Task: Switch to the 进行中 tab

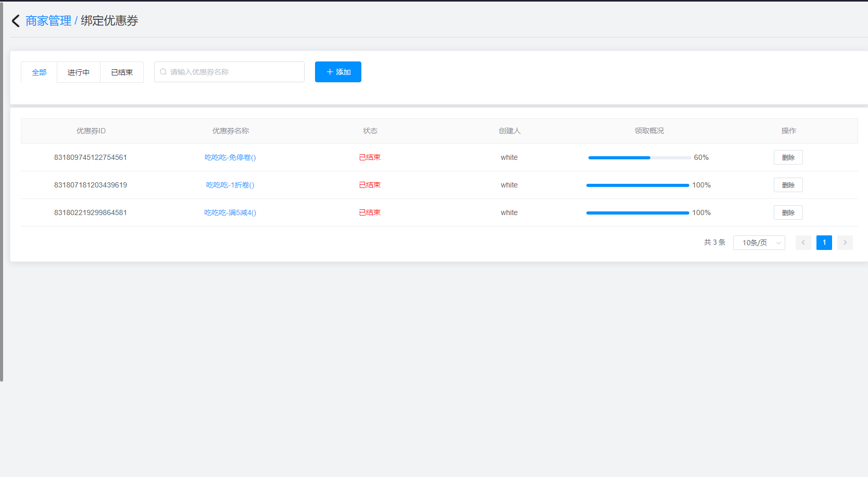Action: pyautogui.click(x=79, y=72)
